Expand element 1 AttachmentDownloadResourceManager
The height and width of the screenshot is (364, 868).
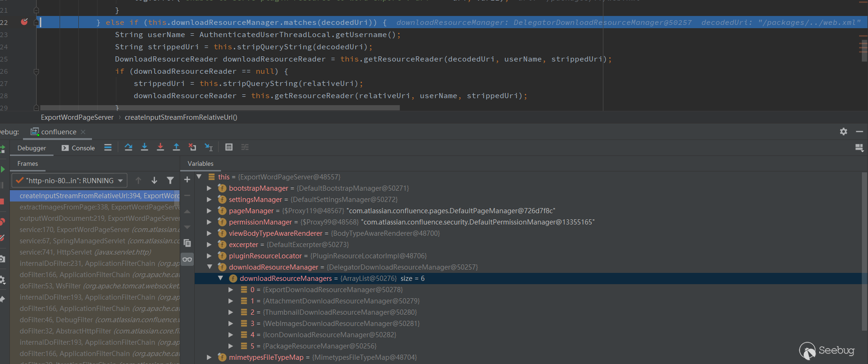(x=231, y=301)
